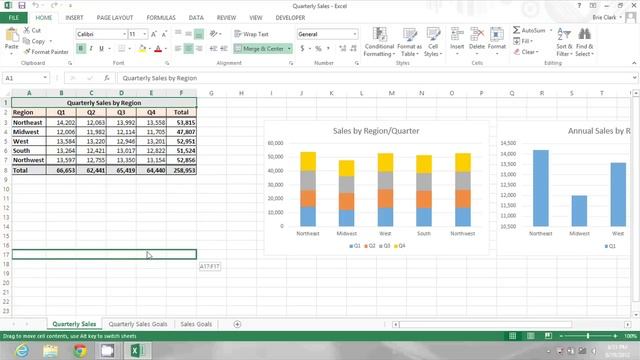Open the font size 11 dropdown
Viewport: 640px width, 360px height.
144,34
